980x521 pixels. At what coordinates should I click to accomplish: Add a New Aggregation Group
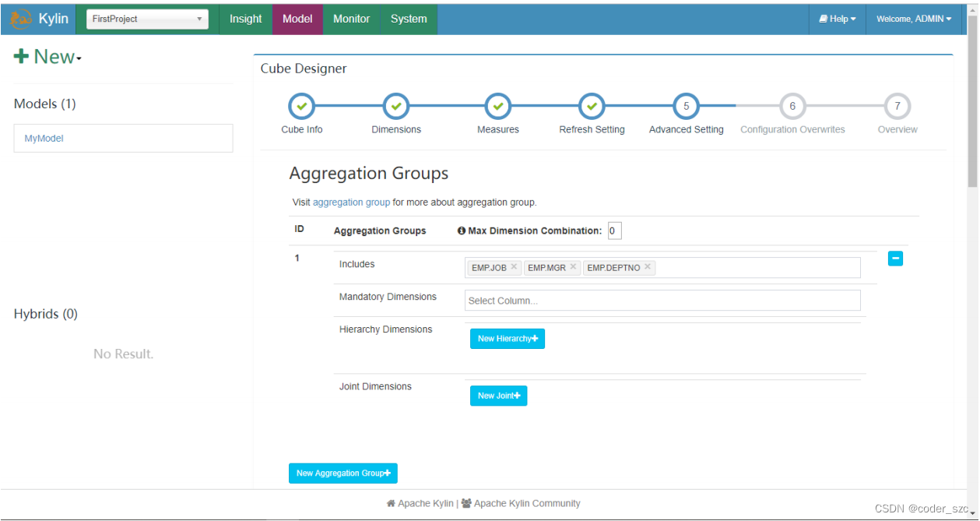click(x=343, y=473)
